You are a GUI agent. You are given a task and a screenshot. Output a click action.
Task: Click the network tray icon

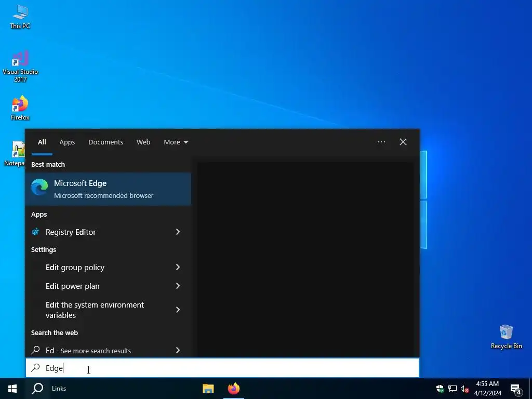(x=453, y=389)
